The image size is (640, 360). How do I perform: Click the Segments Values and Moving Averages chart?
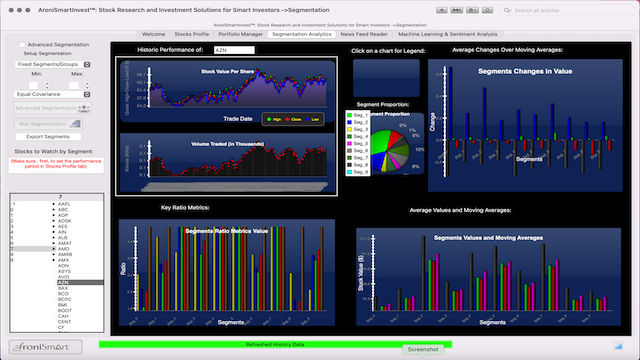click(x=489, y=277)
